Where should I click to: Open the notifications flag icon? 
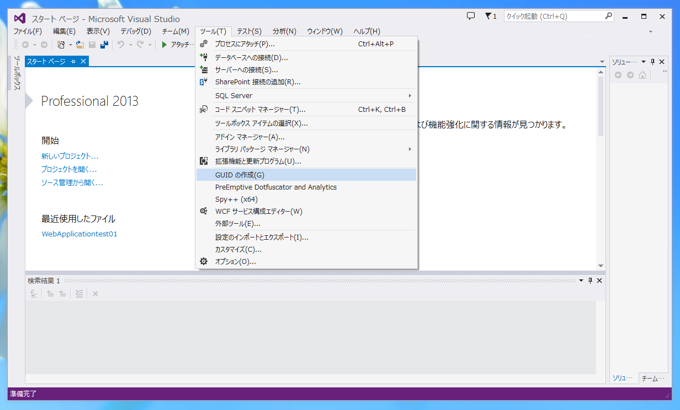[x=488, y=16]
